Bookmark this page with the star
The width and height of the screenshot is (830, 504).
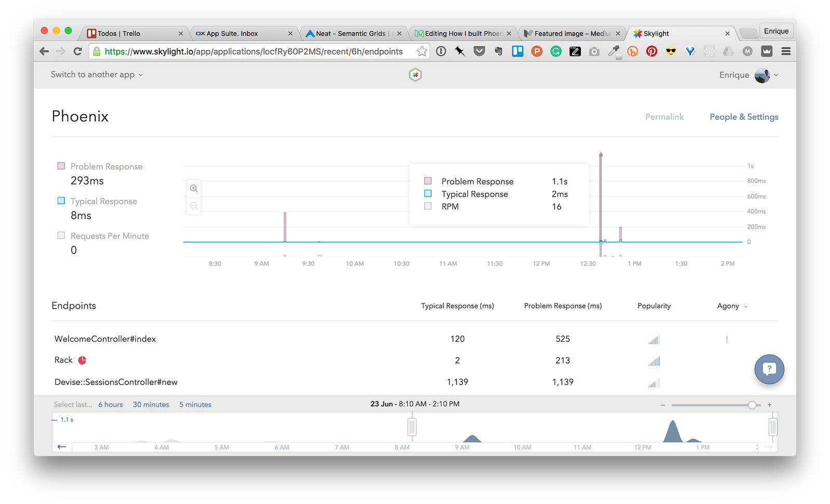[x=422, y=51]
